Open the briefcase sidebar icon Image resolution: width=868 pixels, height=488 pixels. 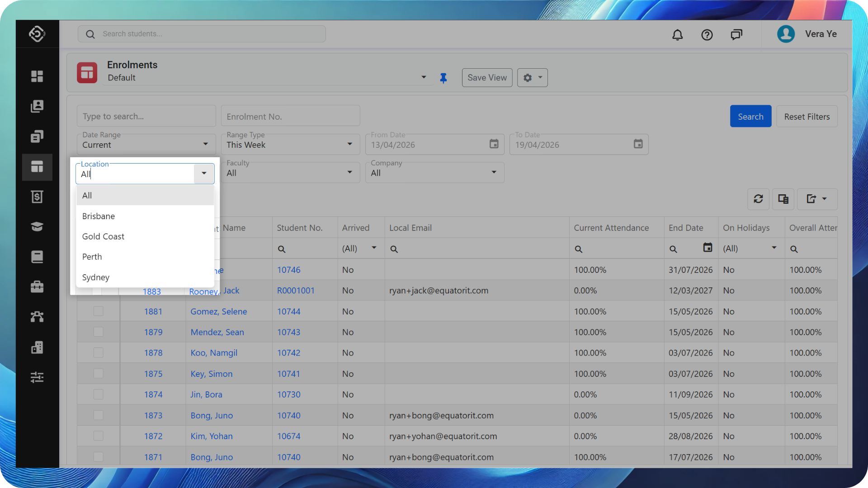(37, 286)
